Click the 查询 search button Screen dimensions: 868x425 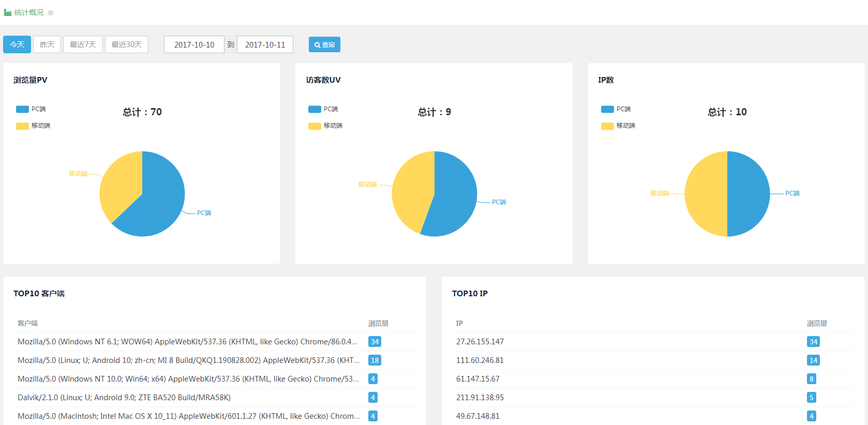tap(324, 44)
